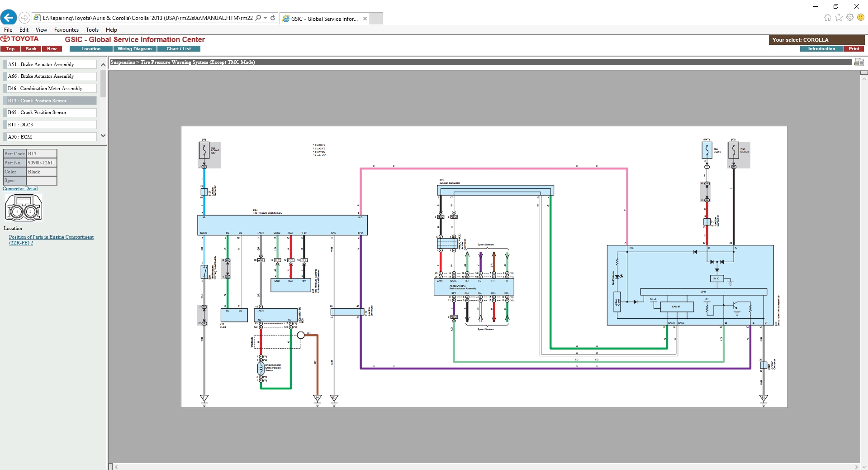This screenshot has width=868, height=470.
Task: Close the GSIC browser tab
Action: click(x=365, y=19)
